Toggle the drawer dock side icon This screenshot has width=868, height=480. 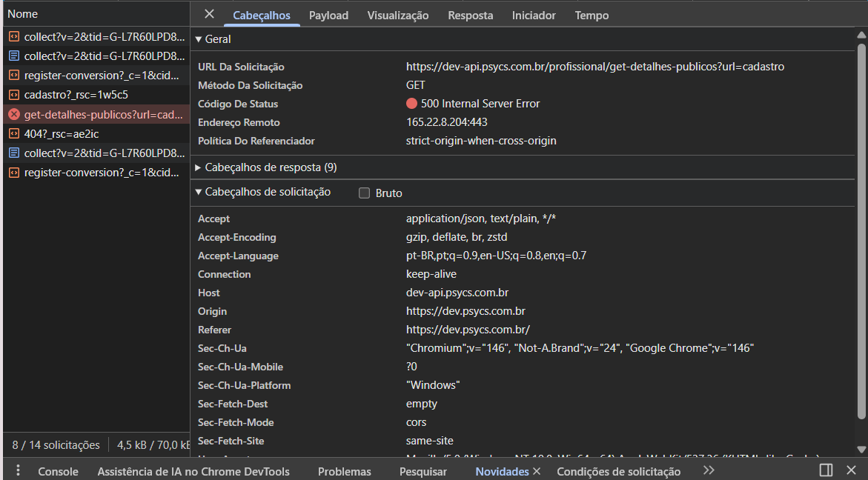click(826, 470)
